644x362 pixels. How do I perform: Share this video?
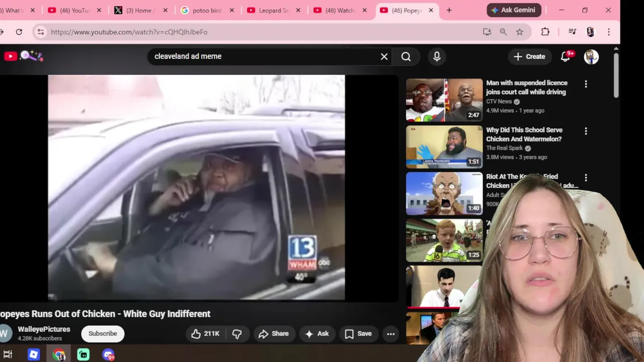[274, 333]
